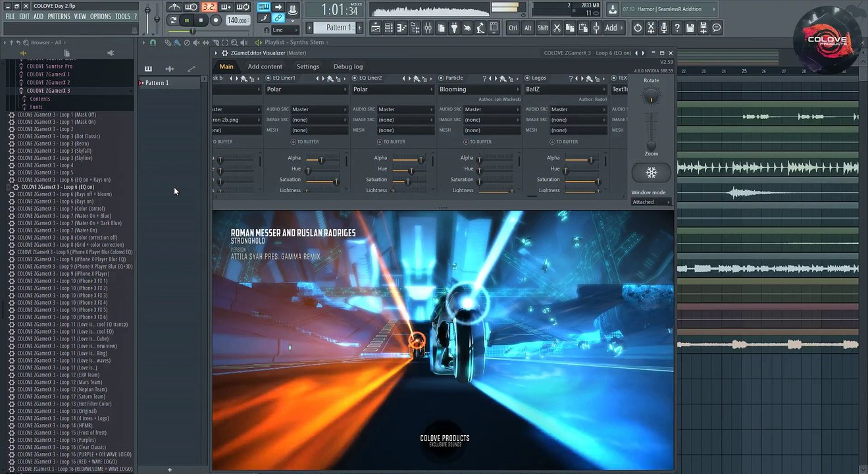Click the Ctrl modifier button
This screenshot has height=474, width=868.
(x=513, y=28)
